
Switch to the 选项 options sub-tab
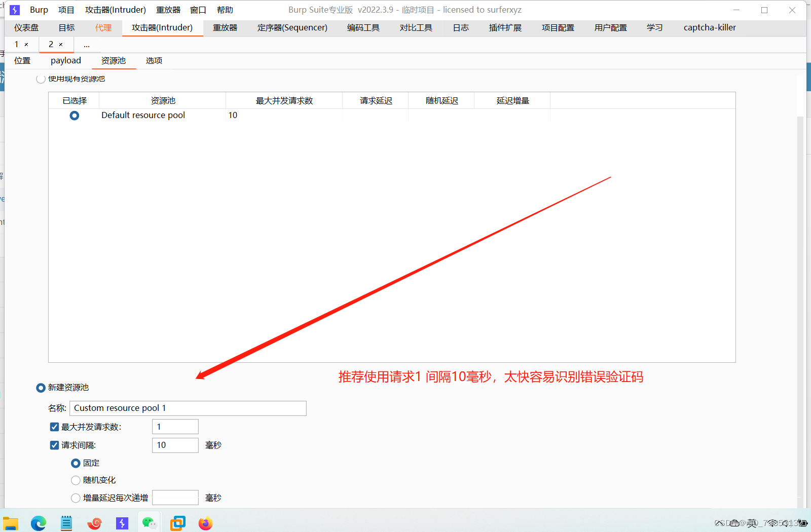(x=154, y=61)
